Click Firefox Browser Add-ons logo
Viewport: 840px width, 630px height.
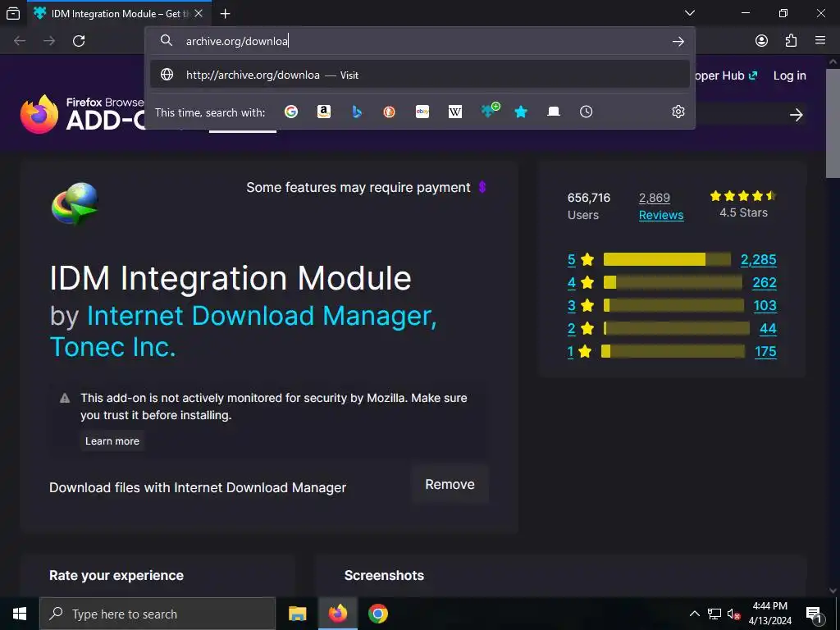click(81, 114)
